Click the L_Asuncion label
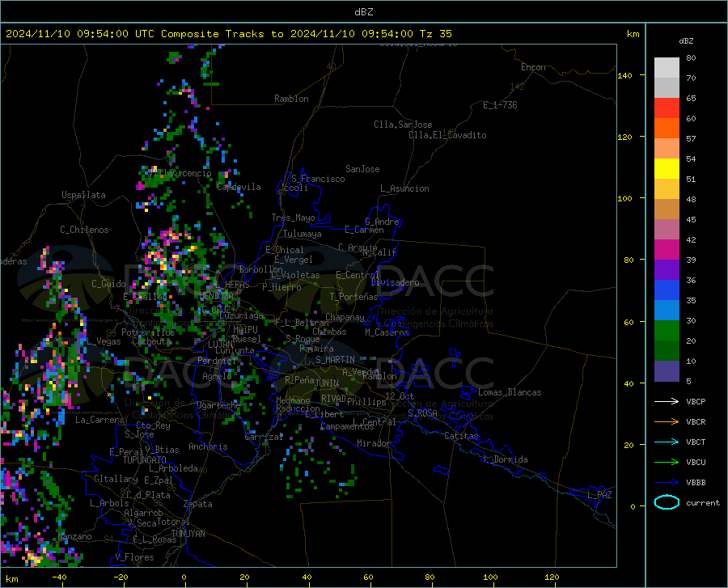728x588 pixels. point(405,189)
